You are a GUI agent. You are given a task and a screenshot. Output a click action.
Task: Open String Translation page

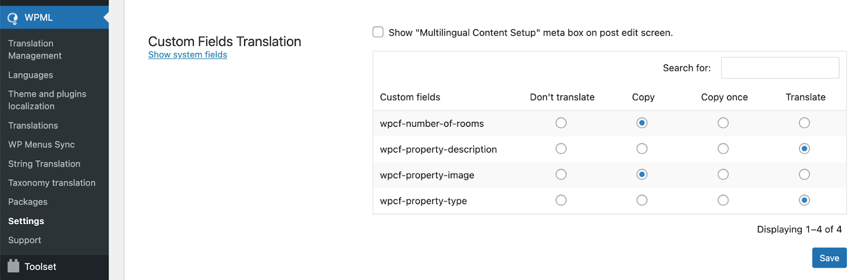tap(44, 164)
